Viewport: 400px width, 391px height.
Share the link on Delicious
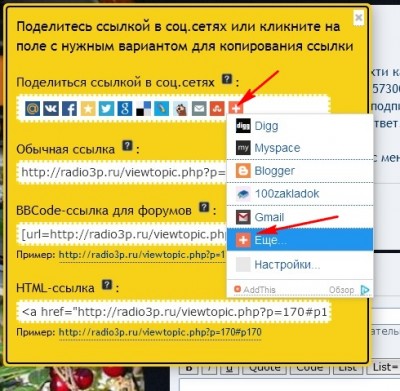(143, 109)
